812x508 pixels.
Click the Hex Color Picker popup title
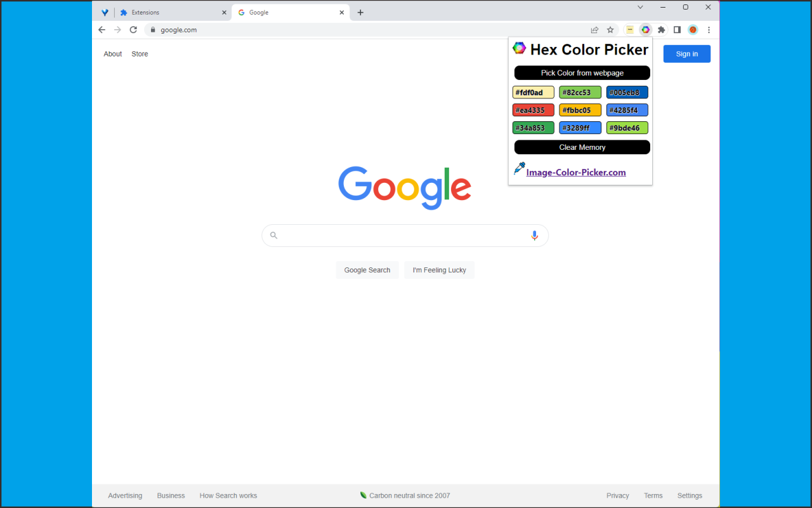pos(589,50)
